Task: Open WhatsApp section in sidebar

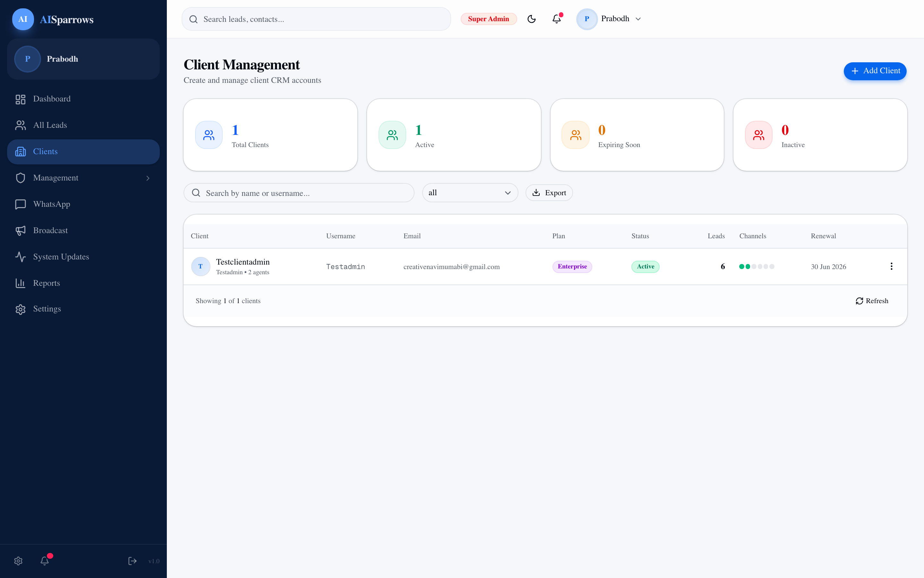Action: [83, 204]
